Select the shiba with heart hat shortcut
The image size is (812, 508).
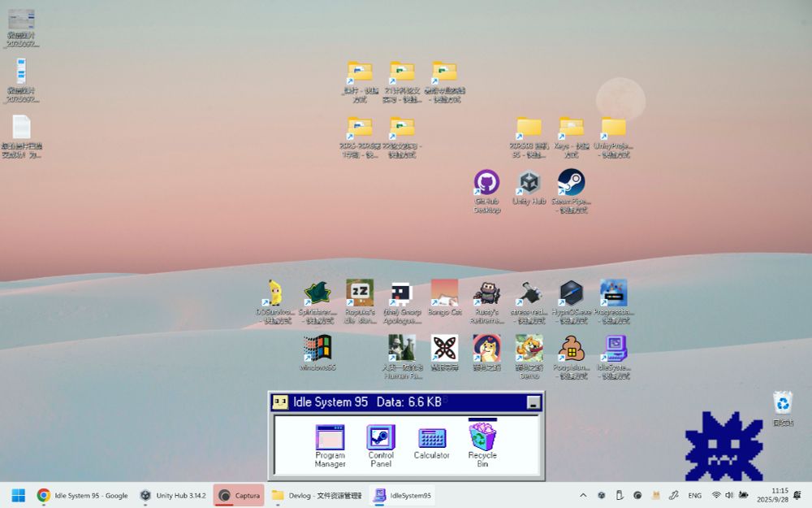[x=486, y=353]
